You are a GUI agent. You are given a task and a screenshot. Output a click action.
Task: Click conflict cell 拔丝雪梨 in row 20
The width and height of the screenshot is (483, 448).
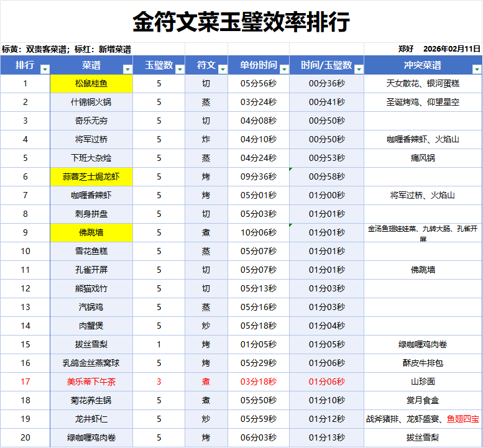423,437
